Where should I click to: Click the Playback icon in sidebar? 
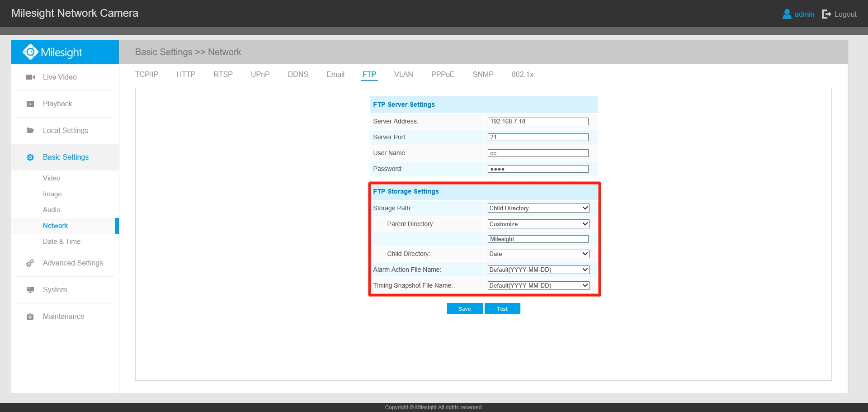coord(30,104)
